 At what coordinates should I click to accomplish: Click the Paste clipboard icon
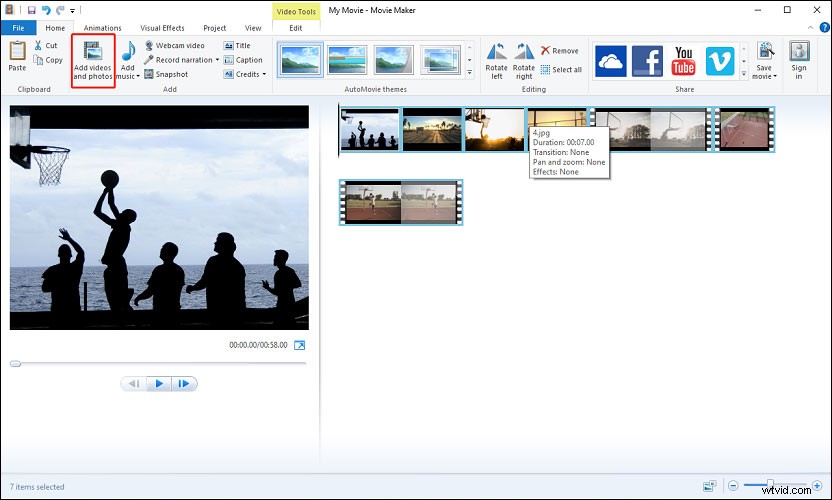coord(17,51)
